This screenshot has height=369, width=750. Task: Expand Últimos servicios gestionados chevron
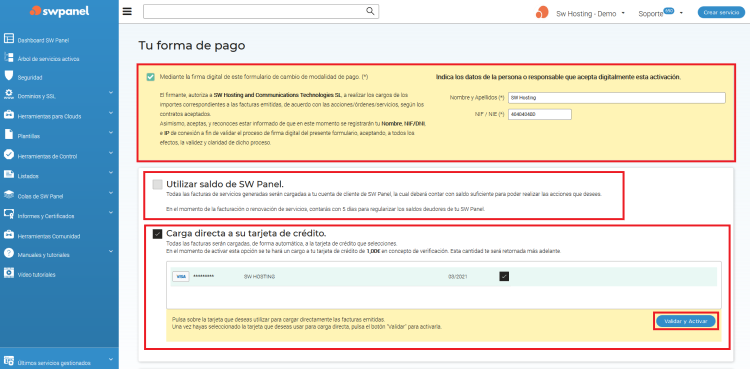click(x=110, y=359)
